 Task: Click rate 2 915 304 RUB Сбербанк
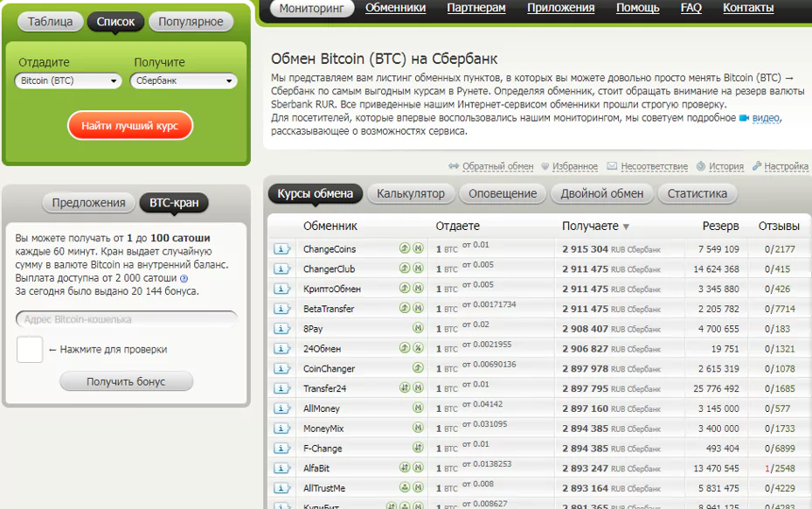tap(611, 249)
